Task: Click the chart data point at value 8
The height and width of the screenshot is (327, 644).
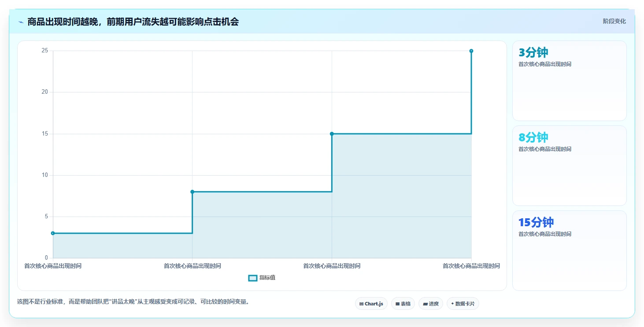Action: pos(192,192)
